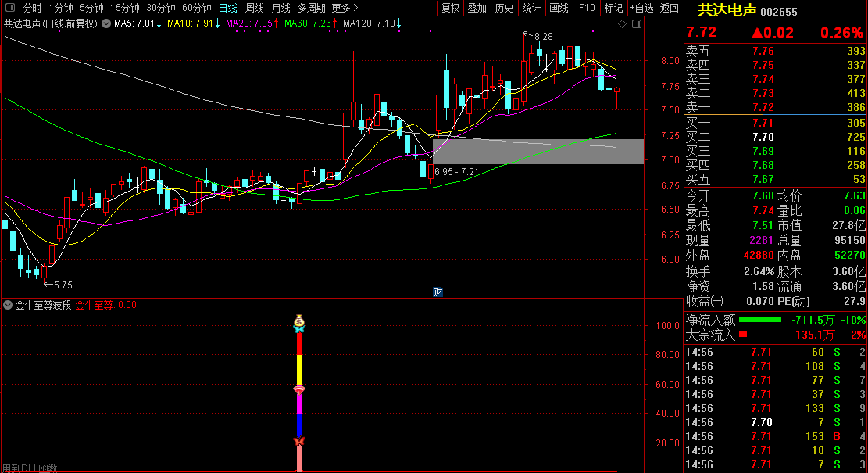Click the green net inflow bar
This screenshot has height=473, width=868.
[759, 320]
